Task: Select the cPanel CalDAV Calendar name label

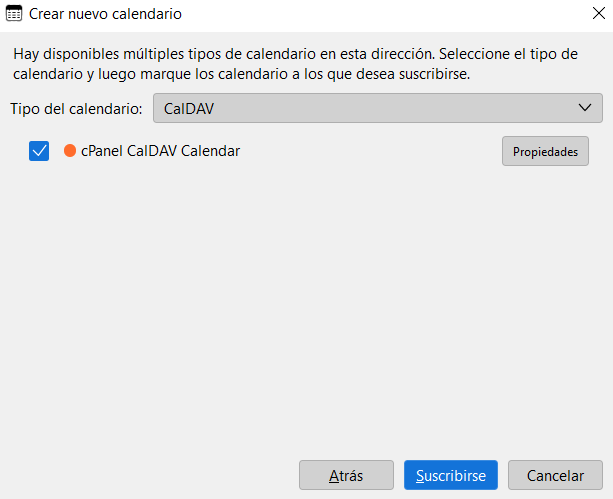Action: [x=160, y=151]
